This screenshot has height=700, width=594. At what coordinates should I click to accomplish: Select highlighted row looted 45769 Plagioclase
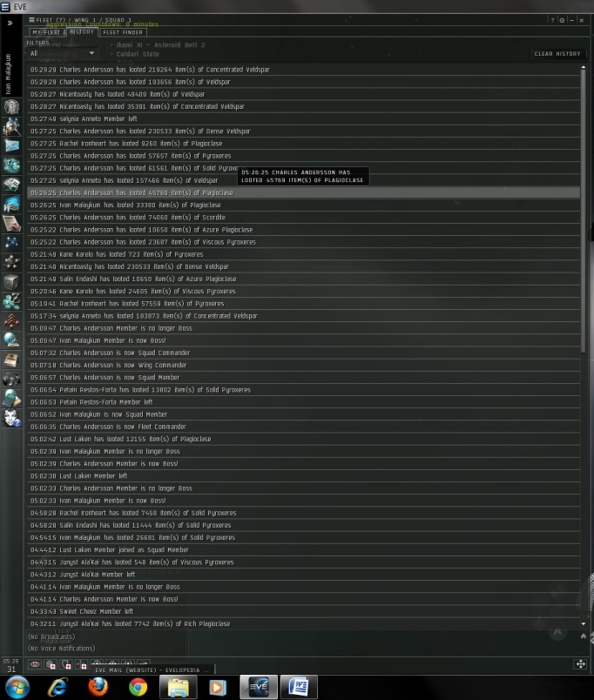pyautogui.click(x=303, y=193)
